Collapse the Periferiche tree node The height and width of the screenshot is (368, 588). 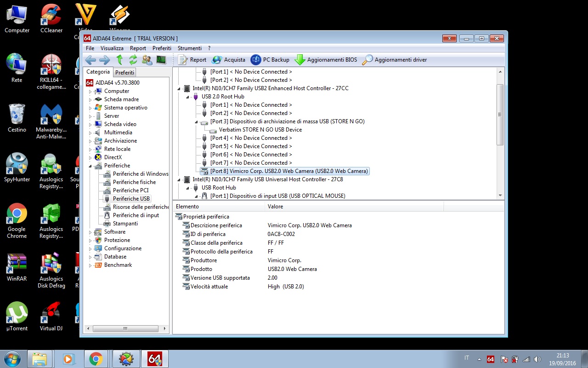[90, 166]
